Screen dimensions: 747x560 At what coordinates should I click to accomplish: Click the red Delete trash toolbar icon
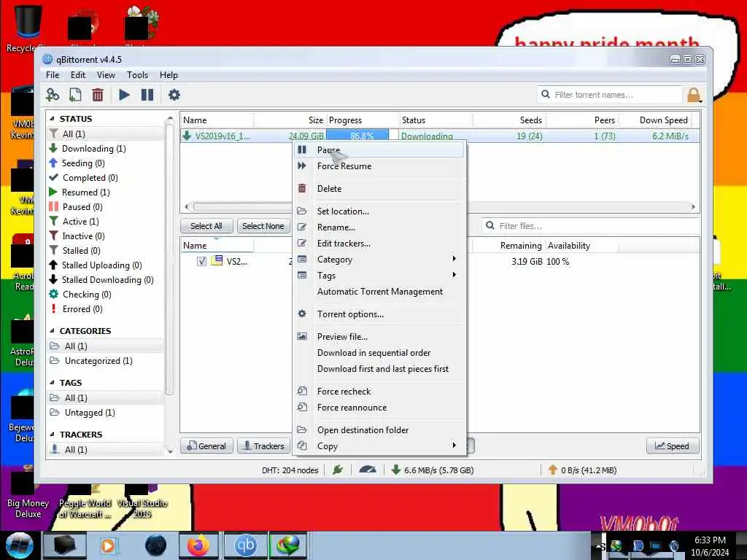click(98, 95)
